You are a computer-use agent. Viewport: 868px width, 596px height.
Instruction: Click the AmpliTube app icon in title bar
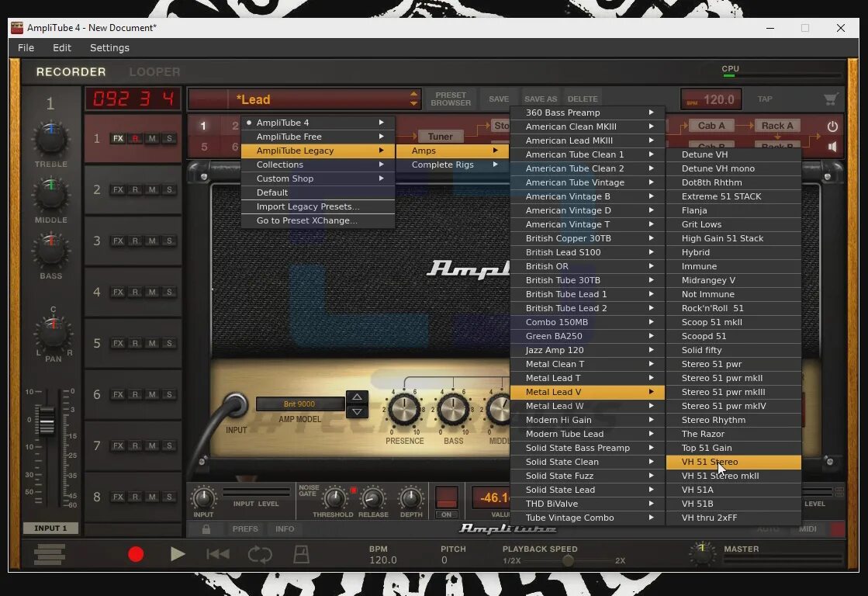(17, 28)
